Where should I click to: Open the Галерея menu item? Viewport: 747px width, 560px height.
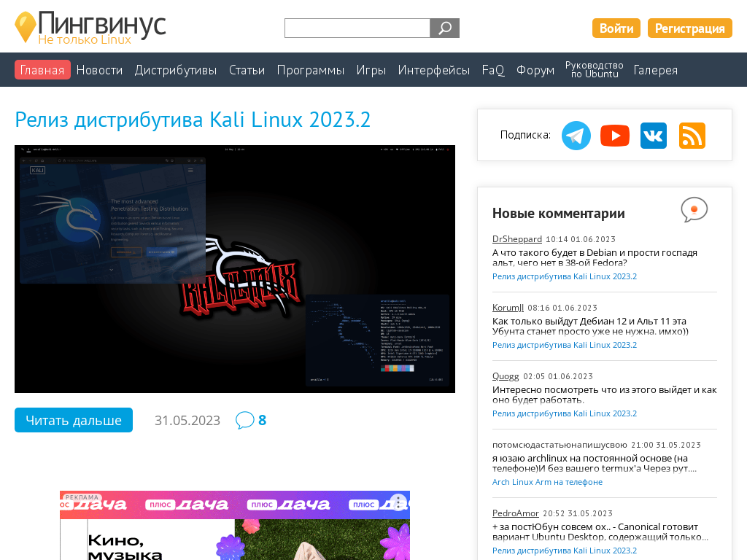click(655, 70)
